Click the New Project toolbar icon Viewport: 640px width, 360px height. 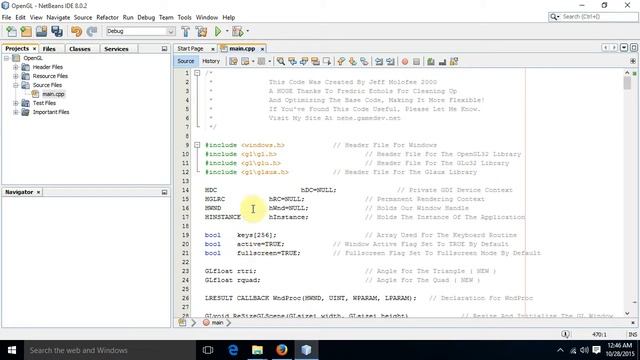[x=26, y=31]
